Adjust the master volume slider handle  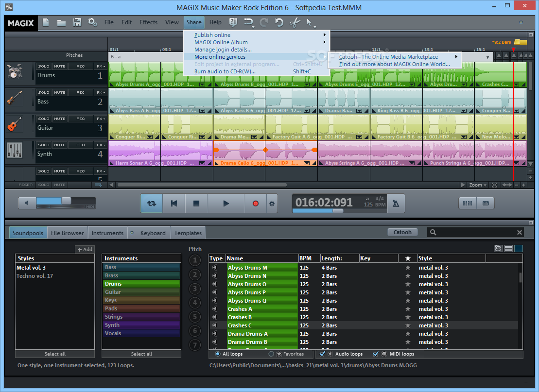point(66,201)
